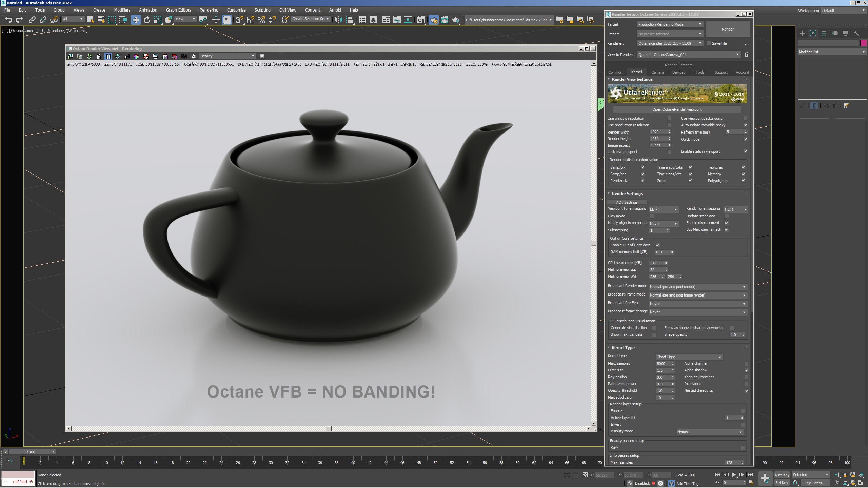Image resolution: width=868 pixels, height=488 pixels.
Task: Click the Render button
Action: click(x=728, y=29)
